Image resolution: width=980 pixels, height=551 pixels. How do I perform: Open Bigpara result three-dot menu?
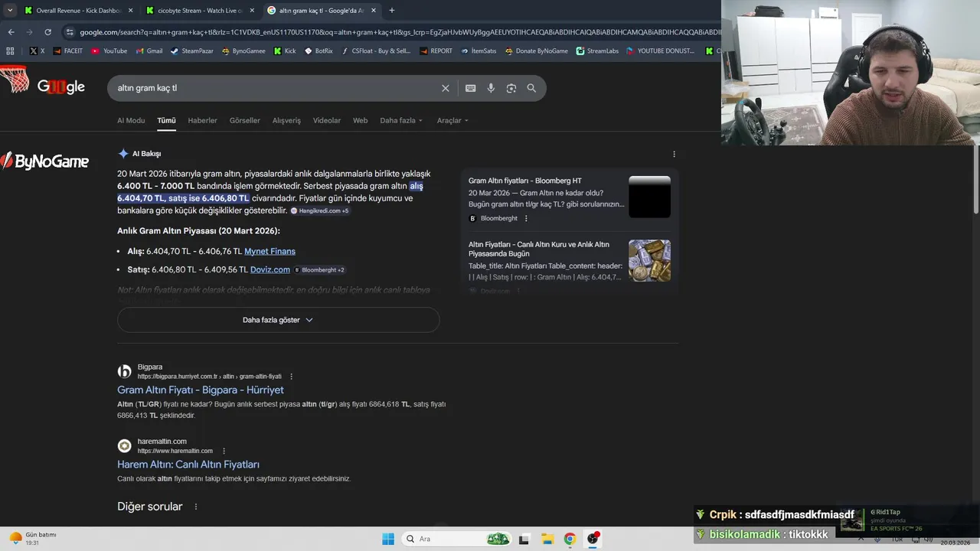click(291, 377)
